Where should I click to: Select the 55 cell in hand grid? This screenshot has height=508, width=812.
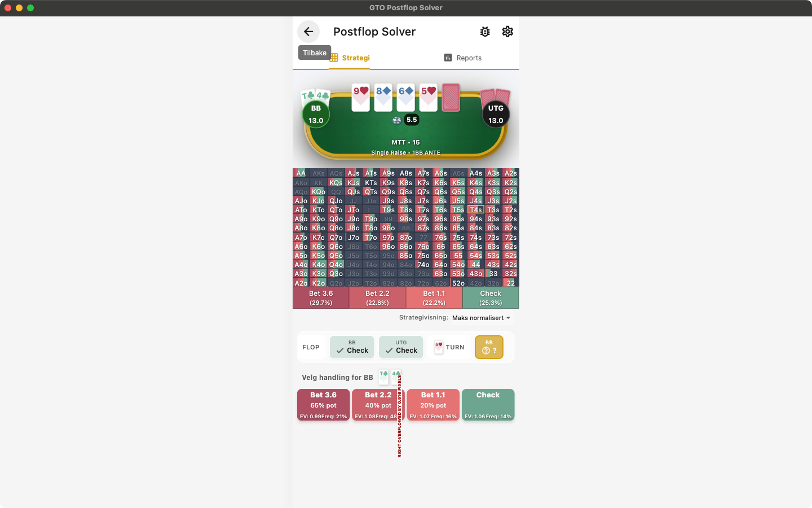[x=458, y=255]
